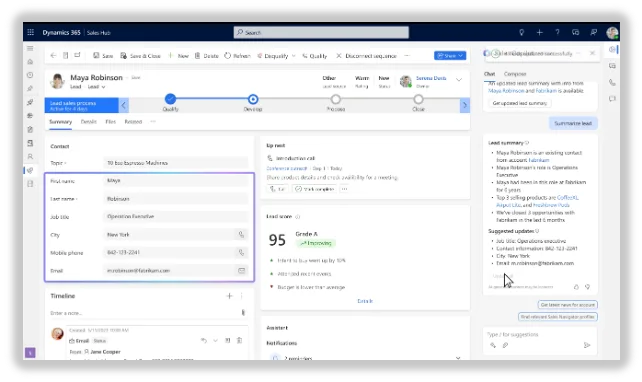Click process bar right arrow
Viewport: 642px width, 382px height.
pos(465,105)
